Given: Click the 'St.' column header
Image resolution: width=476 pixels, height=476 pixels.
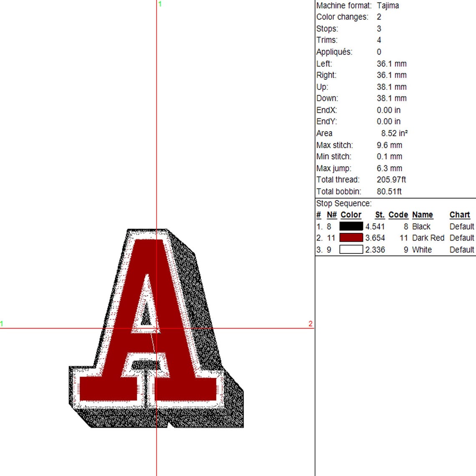Looking at the screenshot, I should click(380, 215).
